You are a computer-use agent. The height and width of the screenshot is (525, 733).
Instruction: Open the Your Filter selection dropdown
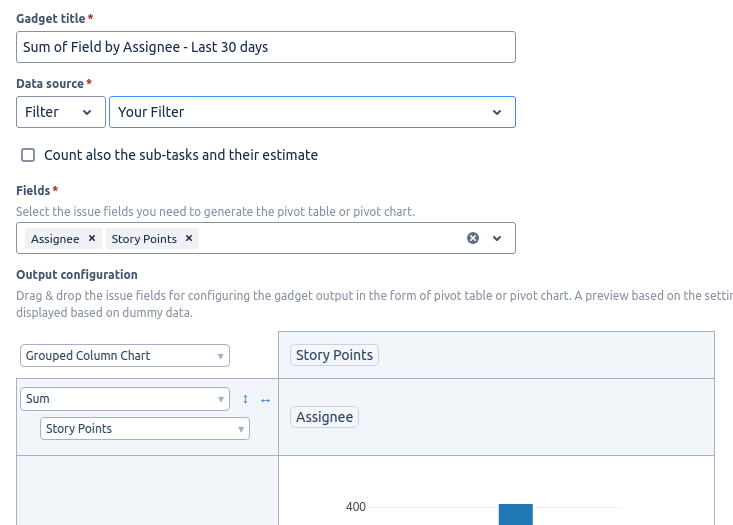click(312, 112)
